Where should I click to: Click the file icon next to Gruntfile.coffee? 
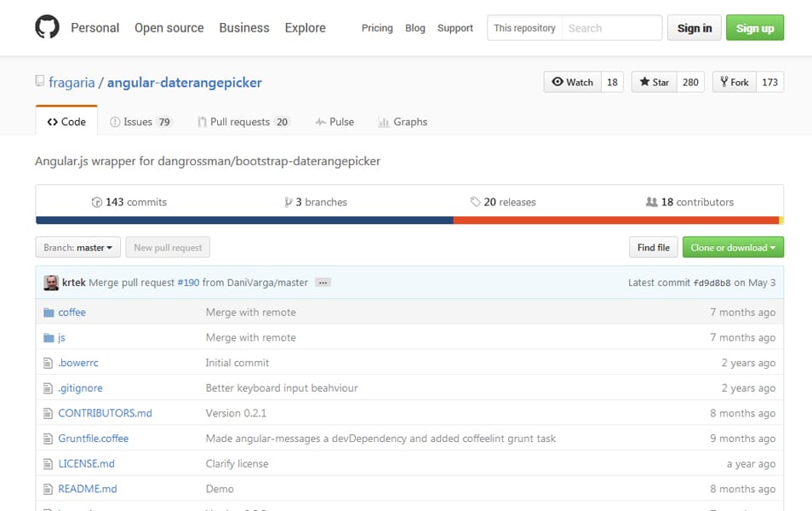[49, 439]
